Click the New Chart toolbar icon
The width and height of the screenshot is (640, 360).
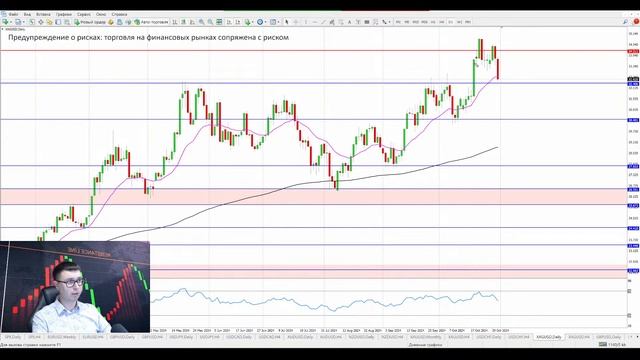[x=5, y=22]
